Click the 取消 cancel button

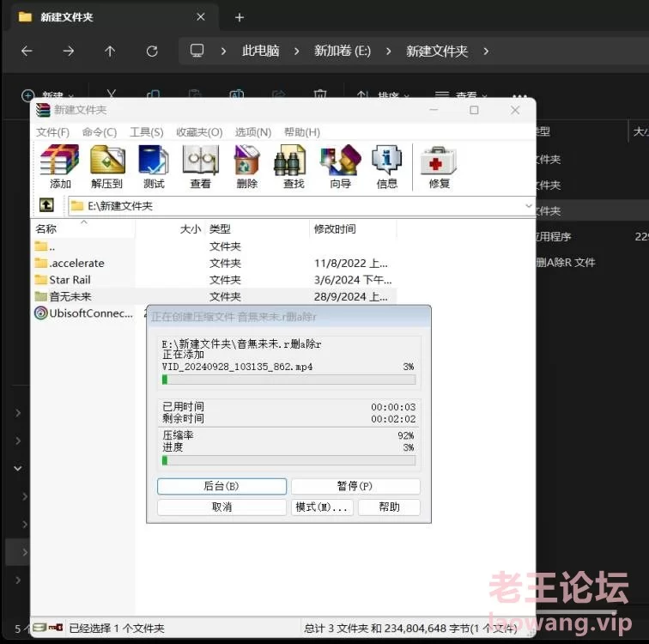click(221, 507)
